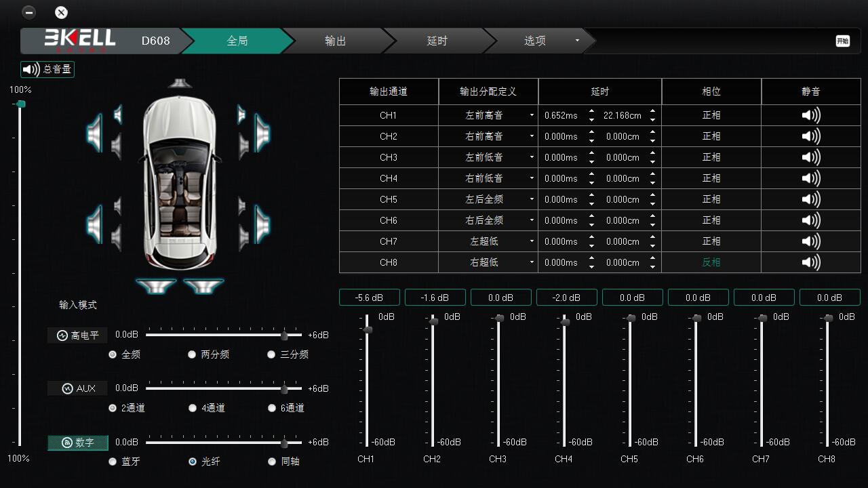The image size is (868, 488).
Task: Click the CH1 gain value field -5.6 dB
Action: tap(369, 298)
